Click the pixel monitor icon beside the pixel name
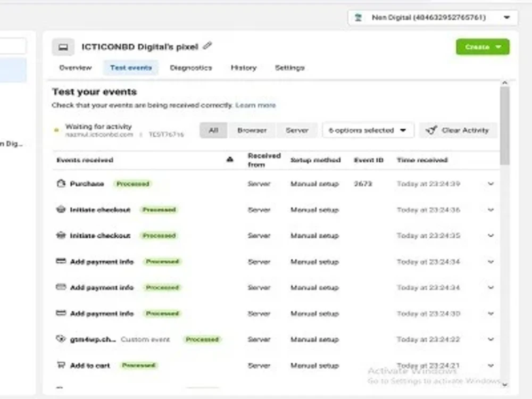The height and width of the screenshot is (399, 532). (63, 47)
